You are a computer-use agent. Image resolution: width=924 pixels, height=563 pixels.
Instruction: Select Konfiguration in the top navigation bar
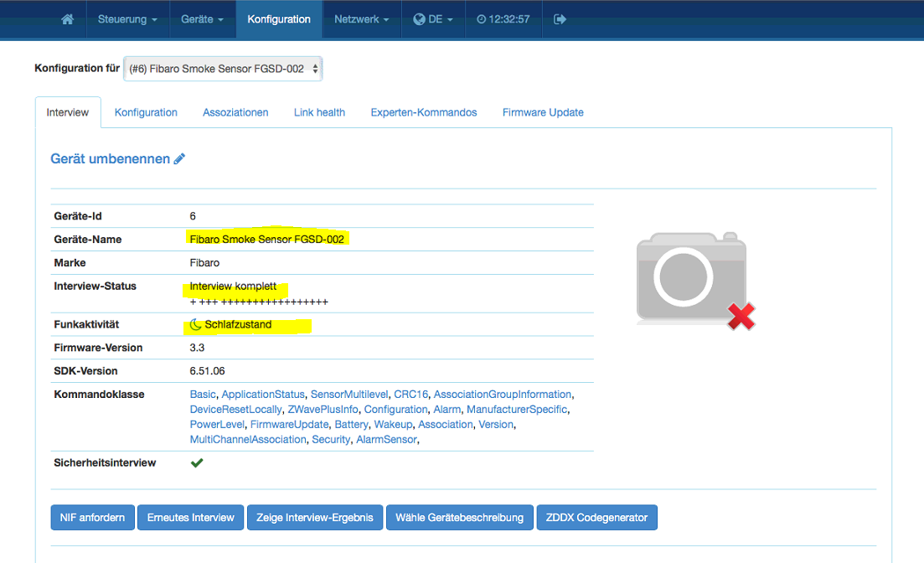pyautogui.click(x=279, y=19)
